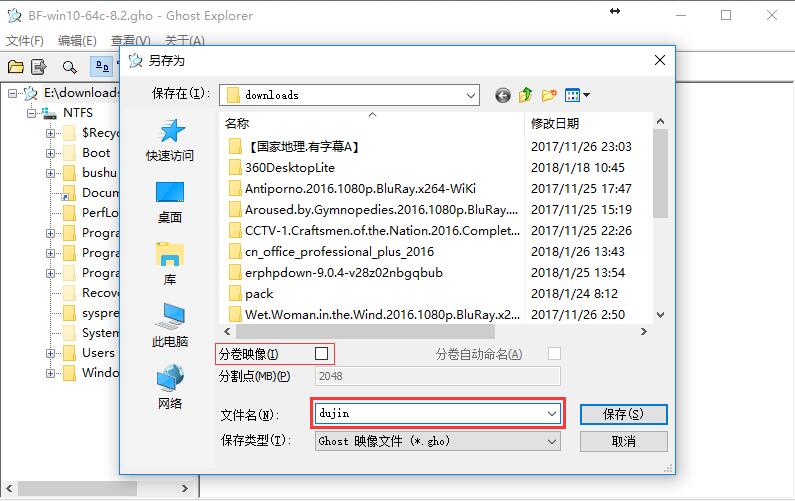795x501 pixels.
Task: Select the 【国家地理.有字幕A】 folder
Action: coord(294,147)
